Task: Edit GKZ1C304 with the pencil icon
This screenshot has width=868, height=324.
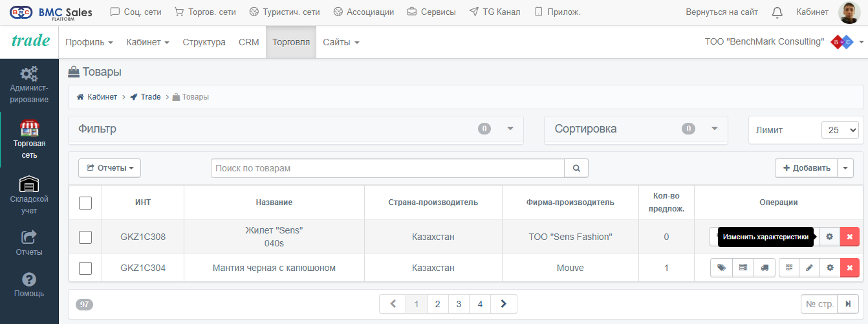Action: coord(809,268)
